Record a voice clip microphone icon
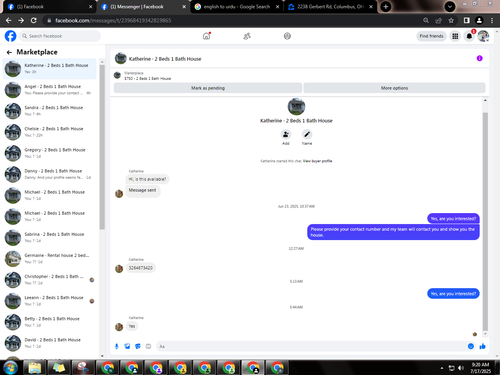This screenshot has width=500, height=375. (117, 346)
